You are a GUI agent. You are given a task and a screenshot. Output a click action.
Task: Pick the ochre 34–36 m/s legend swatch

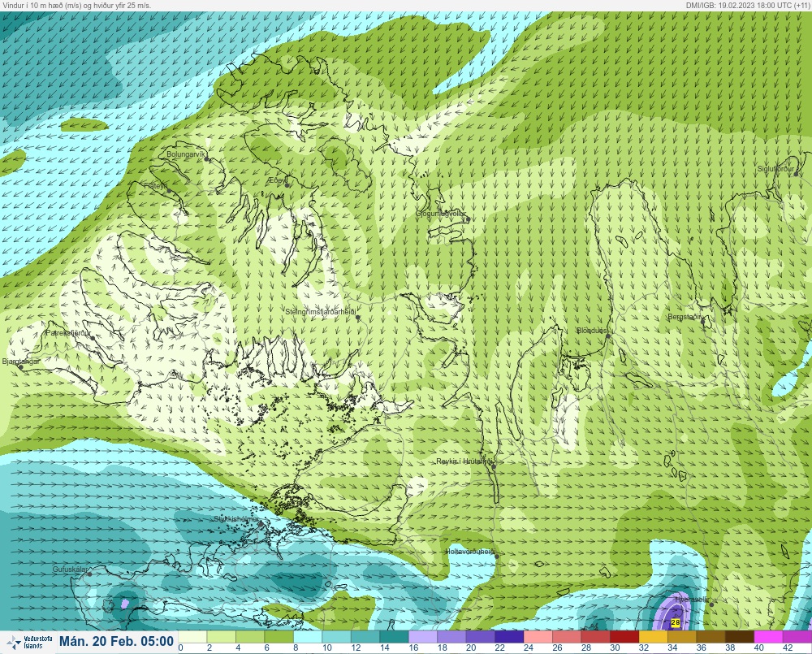(x=682, y=636)
